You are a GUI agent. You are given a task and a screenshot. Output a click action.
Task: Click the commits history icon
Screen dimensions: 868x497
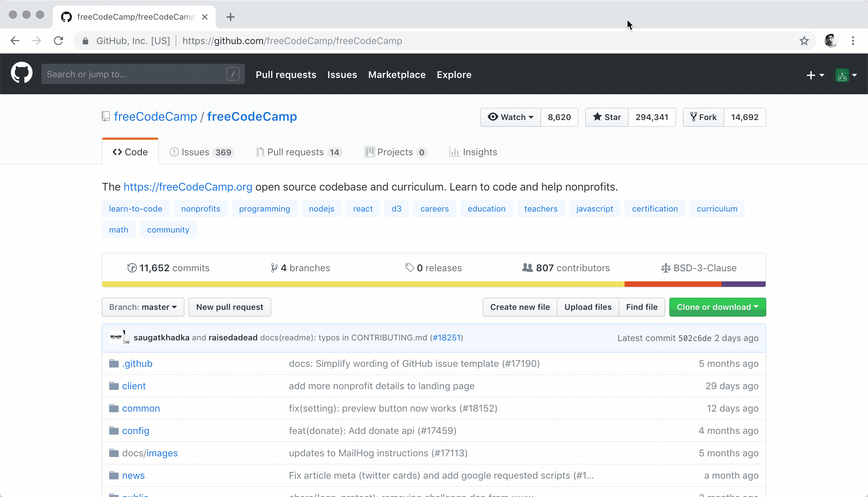(132, 267)
